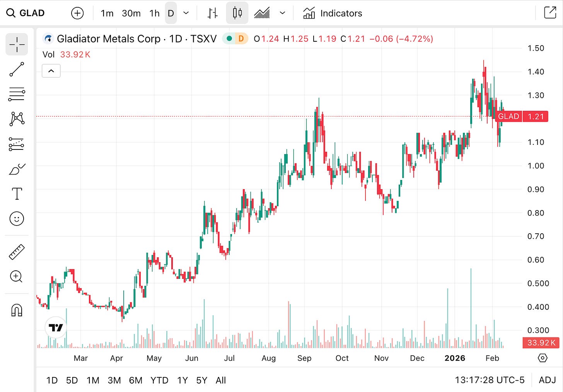The image size is (563, 392).
Task: Add a symbol to compare with plus icon
Action: [77, 13]
